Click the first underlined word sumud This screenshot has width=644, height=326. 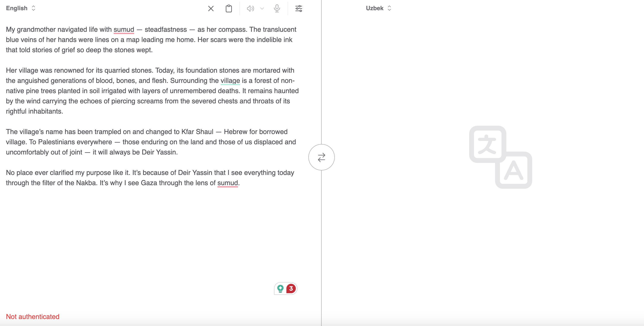click(124, 29)
